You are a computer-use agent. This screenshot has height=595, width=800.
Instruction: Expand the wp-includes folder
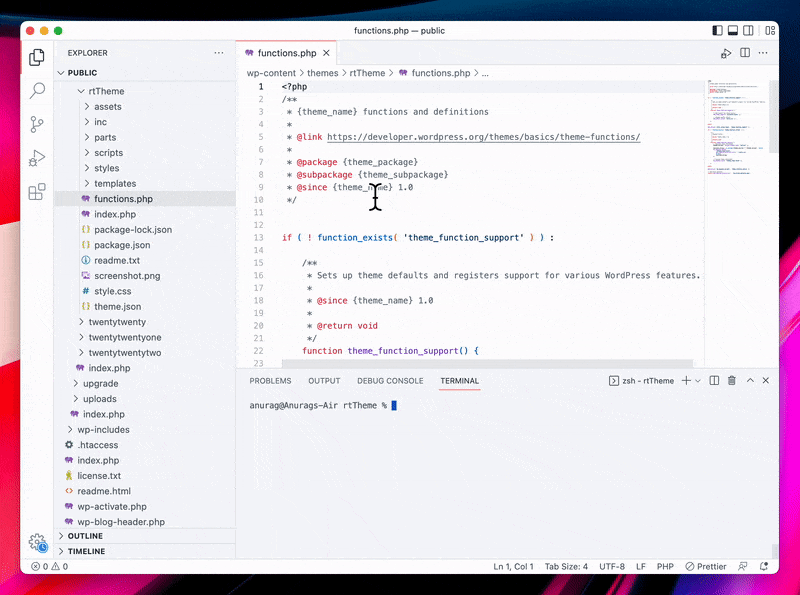(x=103, y=429)
